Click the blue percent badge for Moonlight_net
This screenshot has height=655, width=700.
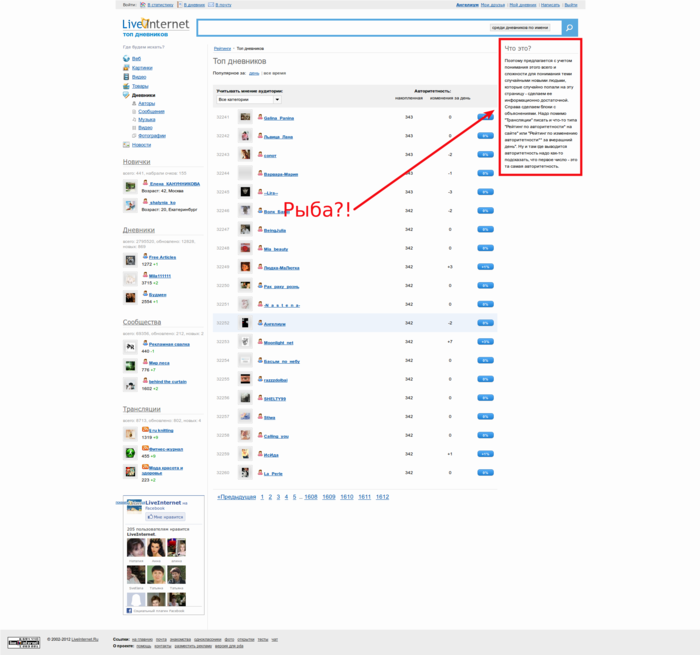click(x=485, y=342)
